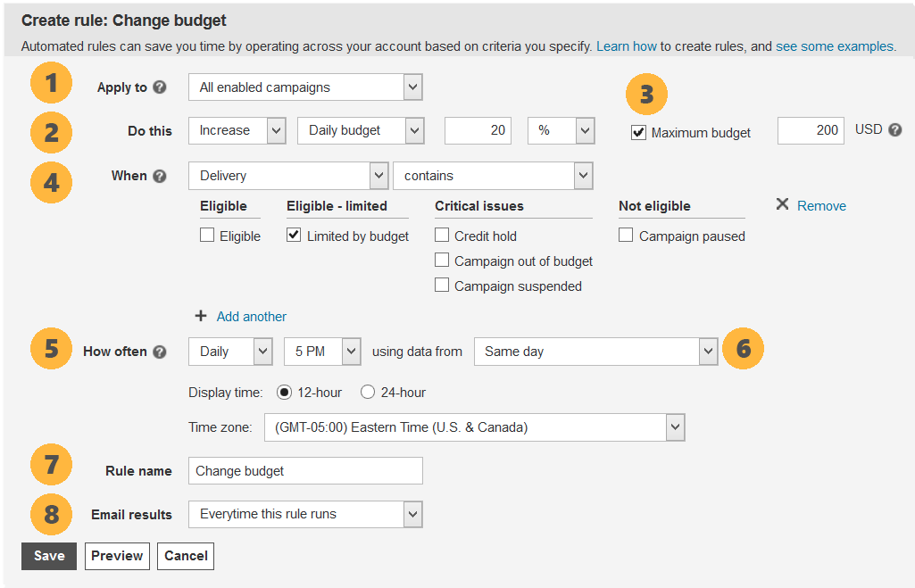Click the X icon next to Remove

point(783,204)
